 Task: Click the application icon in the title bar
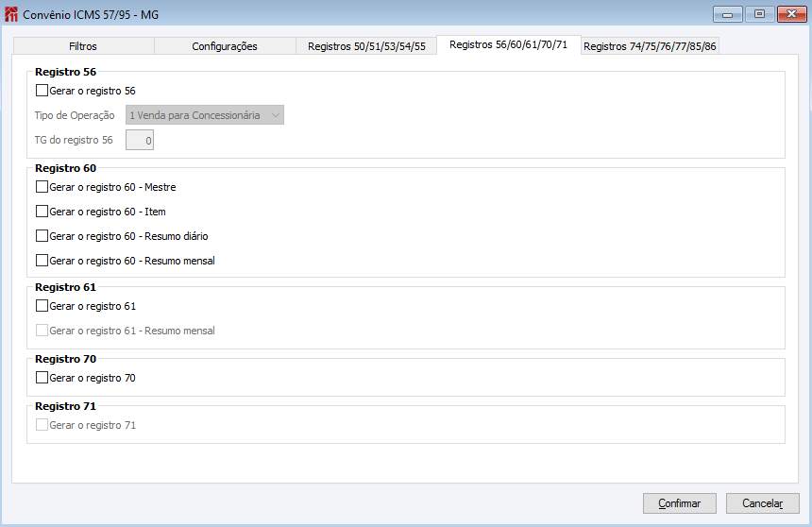point(11,14)
